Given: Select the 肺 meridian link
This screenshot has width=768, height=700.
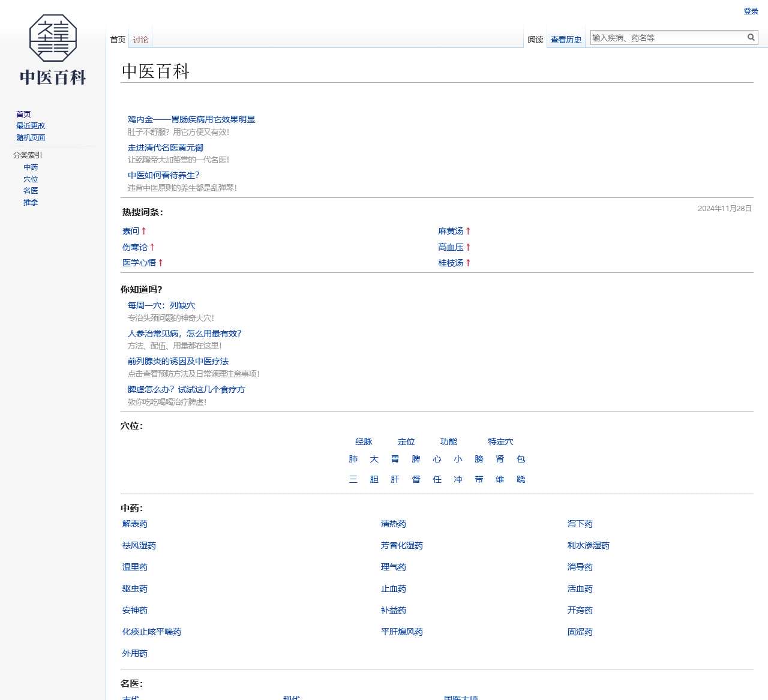Looking at the screenshot, I should (353, 459).
